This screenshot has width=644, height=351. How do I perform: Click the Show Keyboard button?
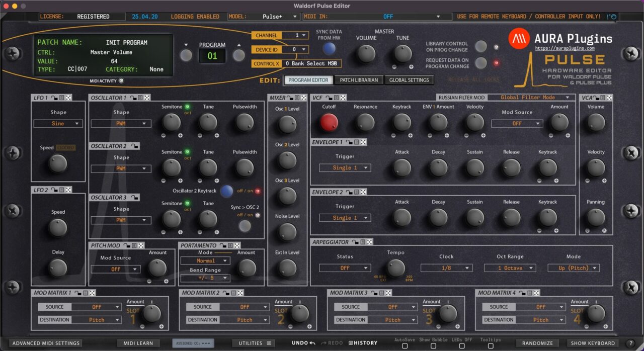click(x=593, y=343)
